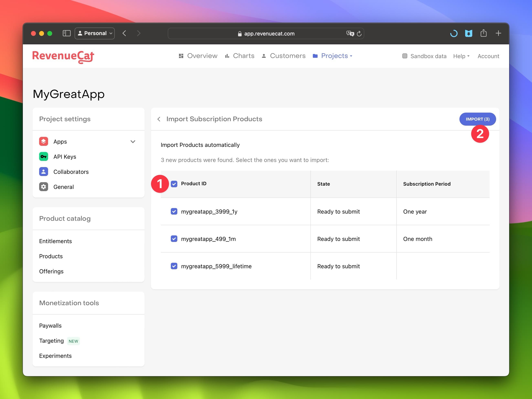Viewport: 532px width, 399px height.
Task: Toggle the select-all Product ID checkbox
Action: click(174, 184)
